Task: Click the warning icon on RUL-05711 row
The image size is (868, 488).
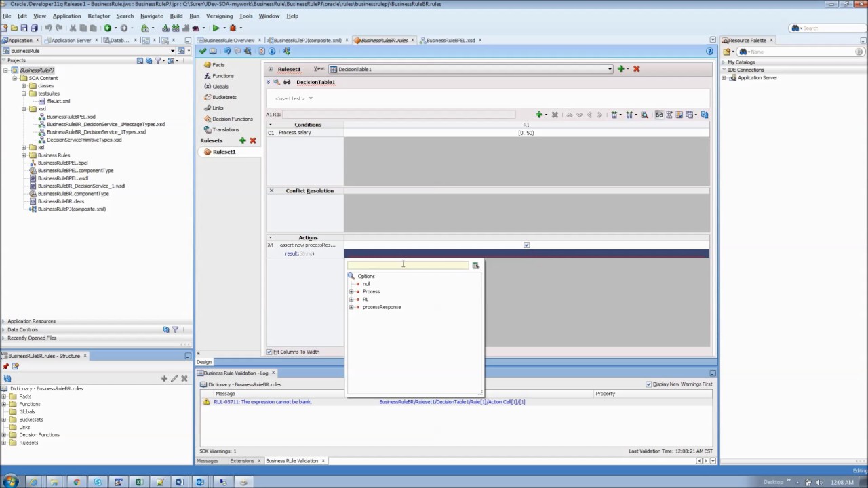Action: [206, 402]
